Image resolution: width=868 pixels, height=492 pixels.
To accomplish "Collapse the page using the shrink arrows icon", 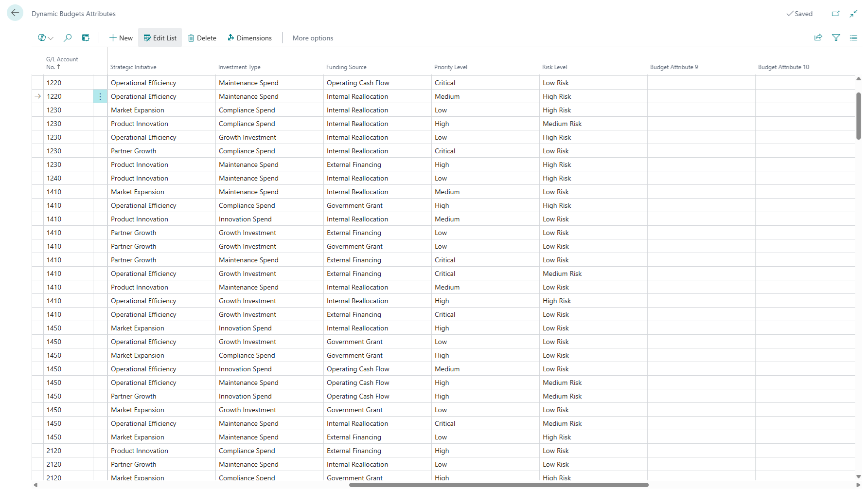I will tap(853, 14).
